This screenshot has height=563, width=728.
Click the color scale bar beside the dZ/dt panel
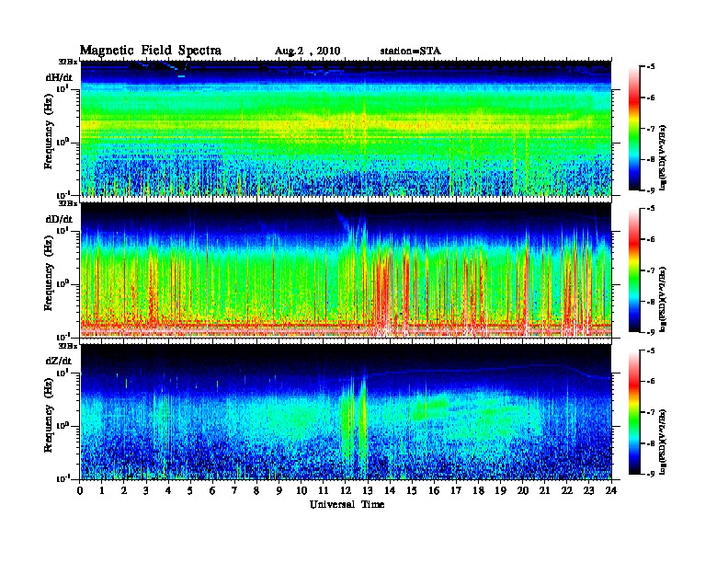(x=634, y=412)
